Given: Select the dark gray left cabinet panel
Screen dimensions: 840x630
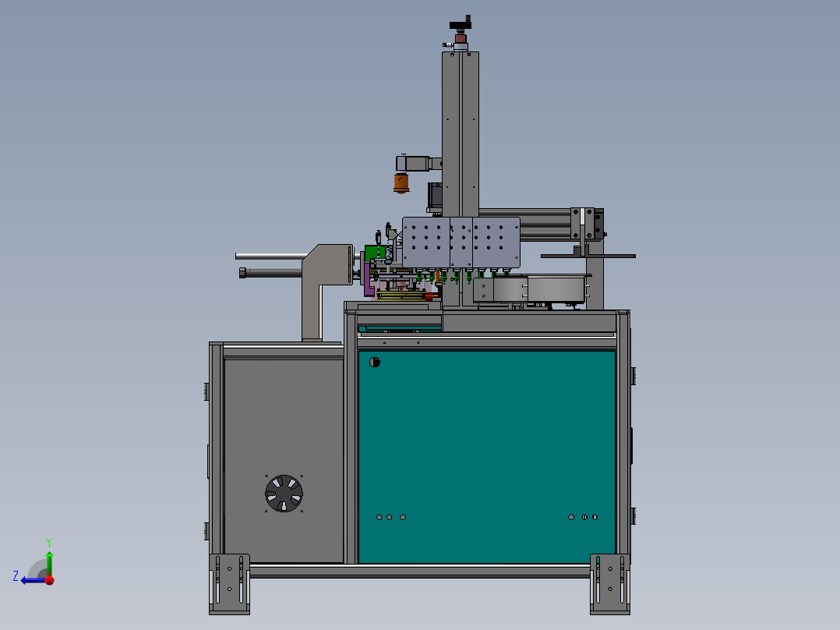Looking at the screenshot, I should (x=284, y=460).
